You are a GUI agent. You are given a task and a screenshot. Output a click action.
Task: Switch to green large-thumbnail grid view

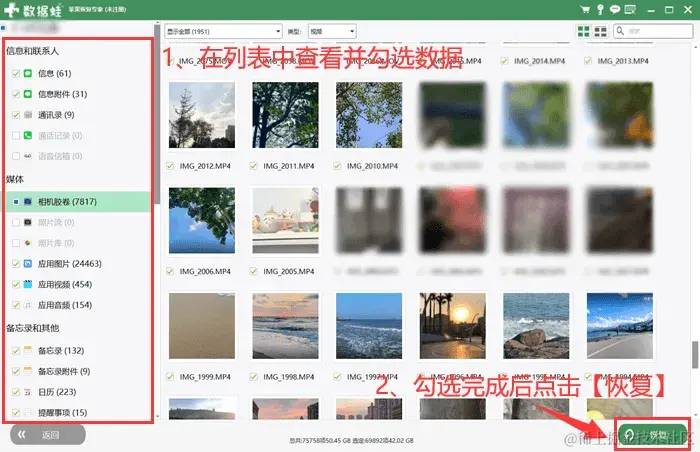pos(583,31)
